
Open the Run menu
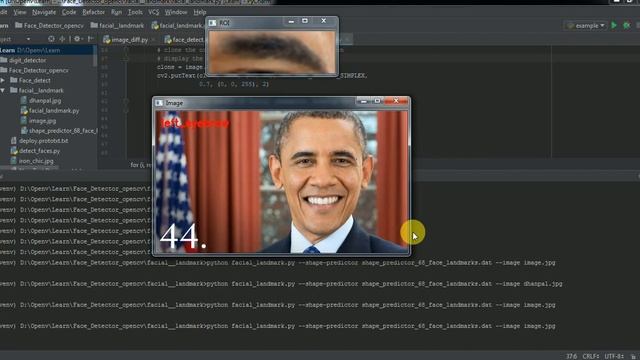point(116,12)
